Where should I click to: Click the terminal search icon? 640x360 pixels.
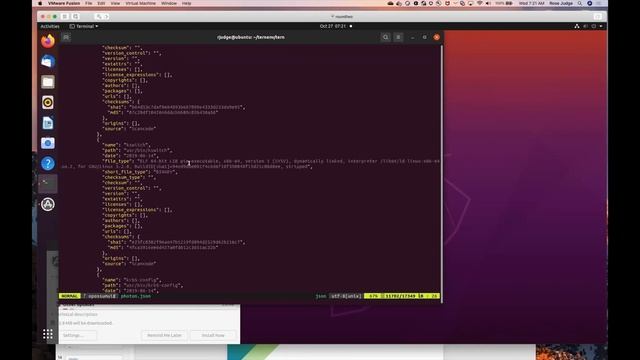click(x=385, y=37)
